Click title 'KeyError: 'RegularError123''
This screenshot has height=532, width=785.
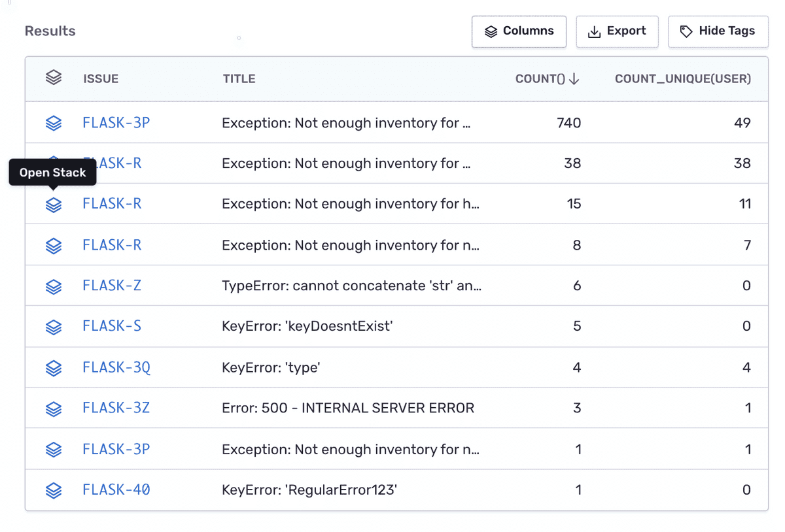click(309, 490)
